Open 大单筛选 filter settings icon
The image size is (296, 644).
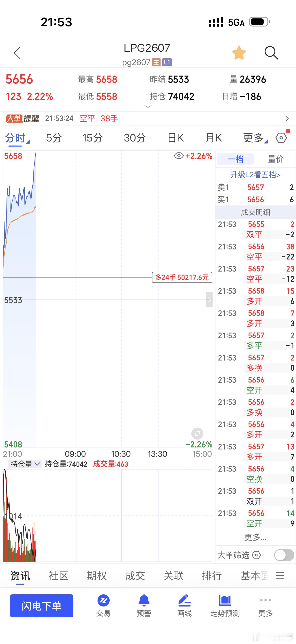tap(256, 555)
